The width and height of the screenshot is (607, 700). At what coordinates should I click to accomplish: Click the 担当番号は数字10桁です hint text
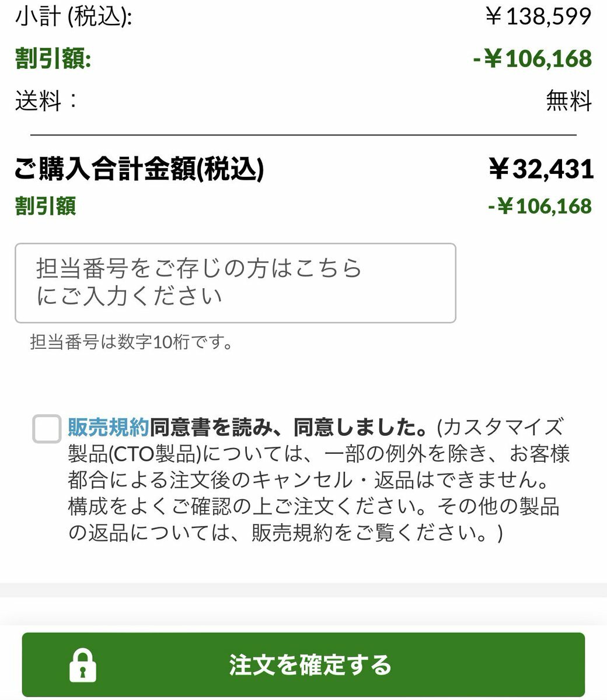pos(131,342)
